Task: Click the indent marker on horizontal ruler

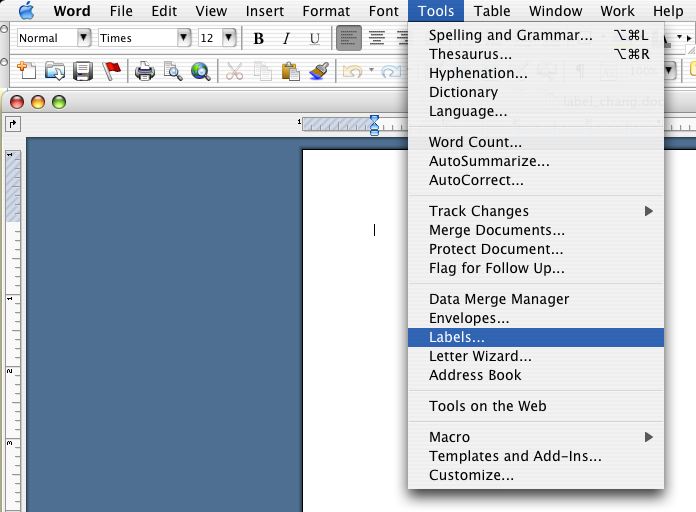Action: click(374, 125)
